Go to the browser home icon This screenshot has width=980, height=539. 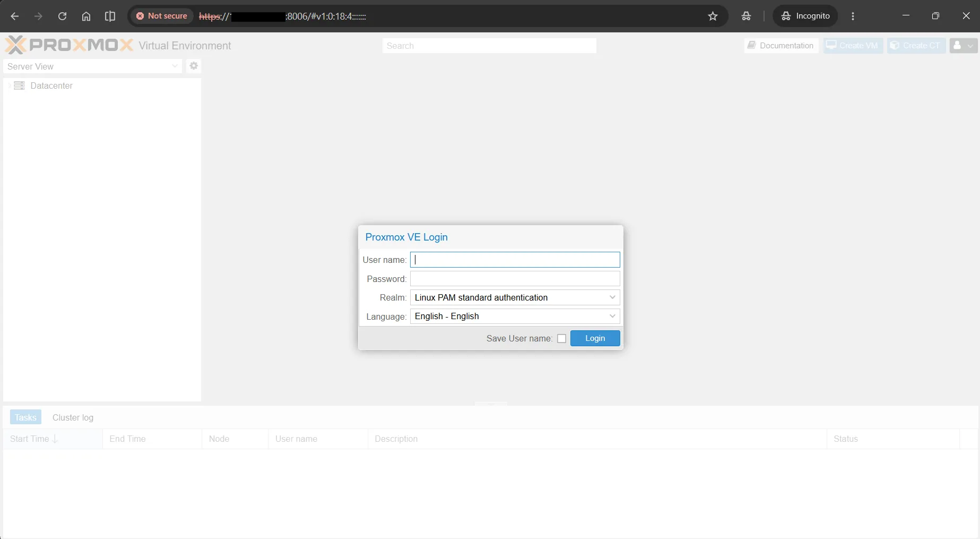point(86,16)
